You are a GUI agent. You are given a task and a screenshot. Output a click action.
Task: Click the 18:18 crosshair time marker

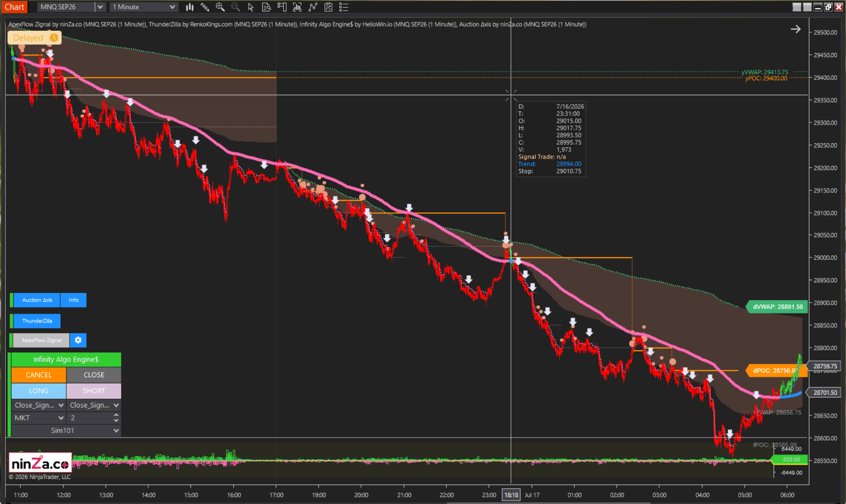point(511,495)
